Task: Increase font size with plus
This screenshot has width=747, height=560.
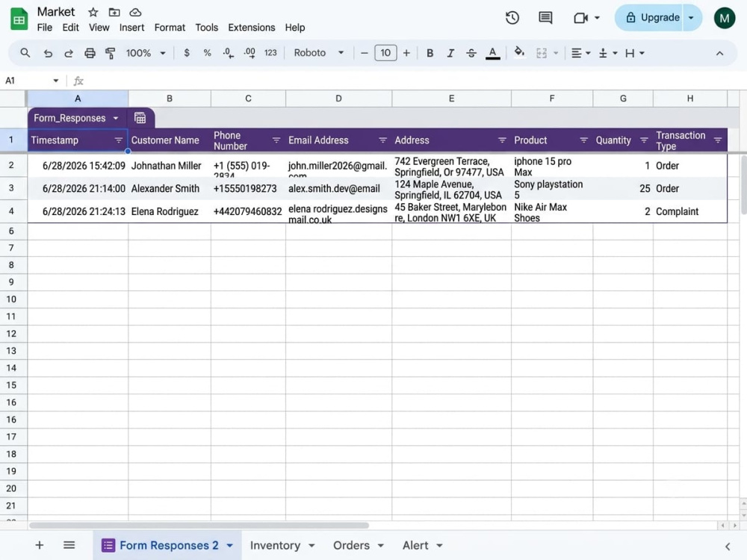Action: 406,53
